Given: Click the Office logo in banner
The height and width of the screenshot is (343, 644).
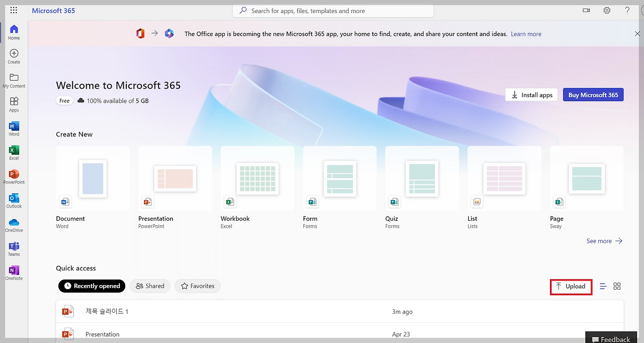Looking at the screenshot, I should tap(140, 34).
